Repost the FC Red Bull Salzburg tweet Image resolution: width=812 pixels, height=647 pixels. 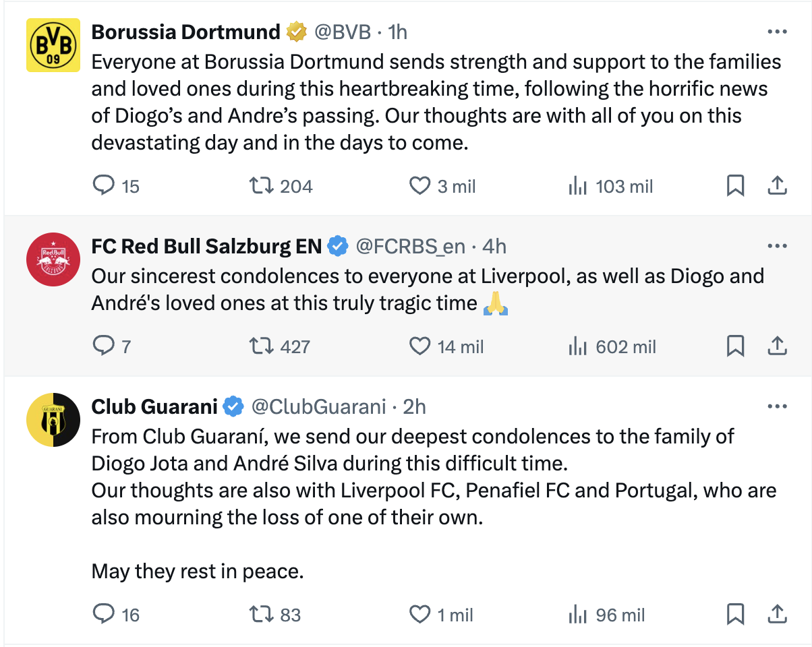261,346
